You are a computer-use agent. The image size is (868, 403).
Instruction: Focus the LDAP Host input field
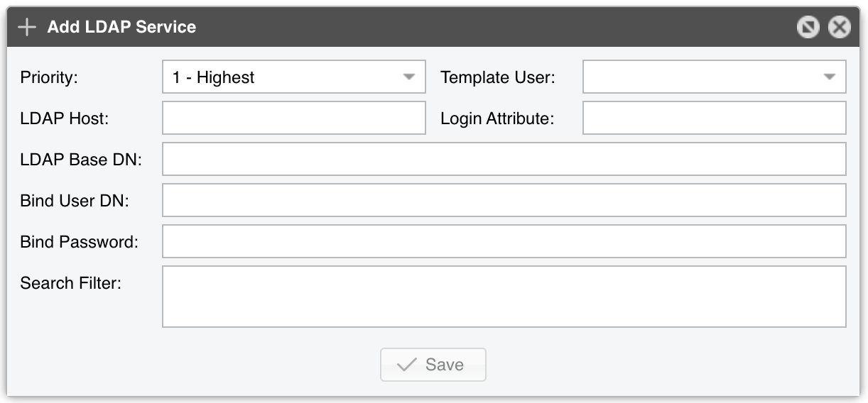(x=293, y=118)
